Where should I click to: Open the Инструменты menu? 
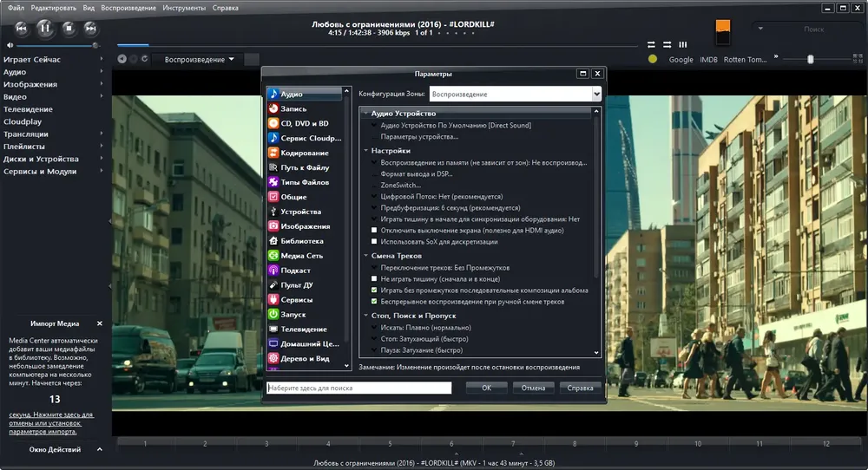click(x=184, y=8)
